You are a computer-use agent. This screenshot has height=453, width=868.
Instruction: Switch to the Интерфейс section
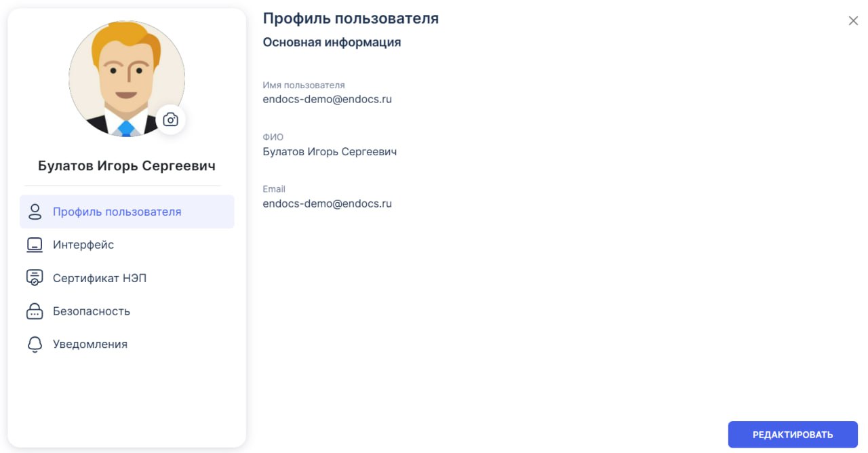point(83,245)
